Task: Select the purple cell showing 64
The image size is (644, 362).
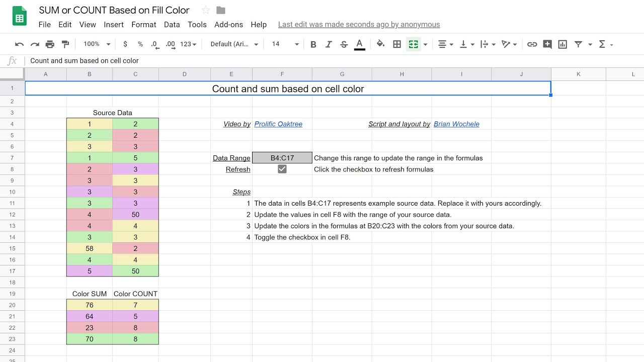Action: (x=90, y=316)
